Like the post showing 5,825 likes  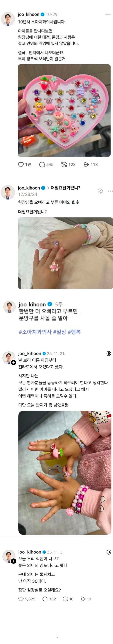21,599
